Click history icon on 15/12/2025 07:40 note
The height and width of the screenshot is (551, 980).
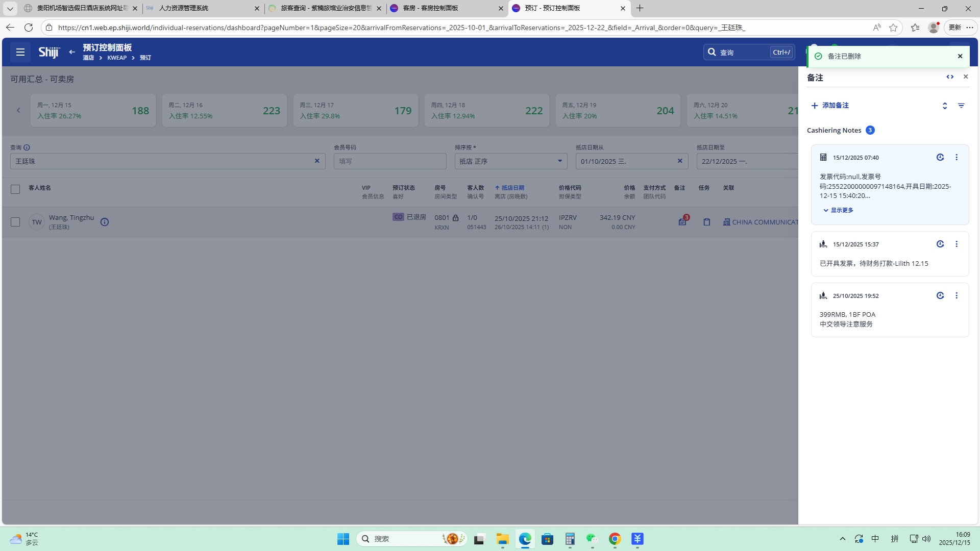[x=940, y=158]
